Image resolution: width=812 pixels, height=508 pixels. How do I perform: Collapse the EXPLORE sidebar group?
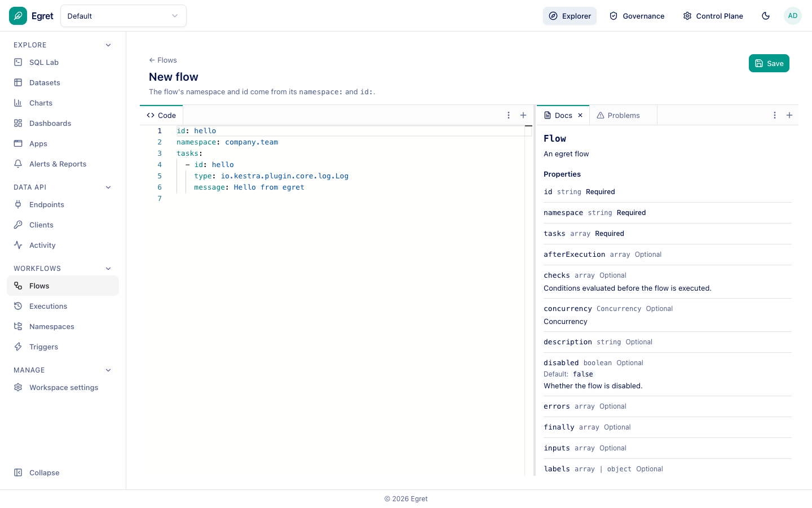pos(108,45)
